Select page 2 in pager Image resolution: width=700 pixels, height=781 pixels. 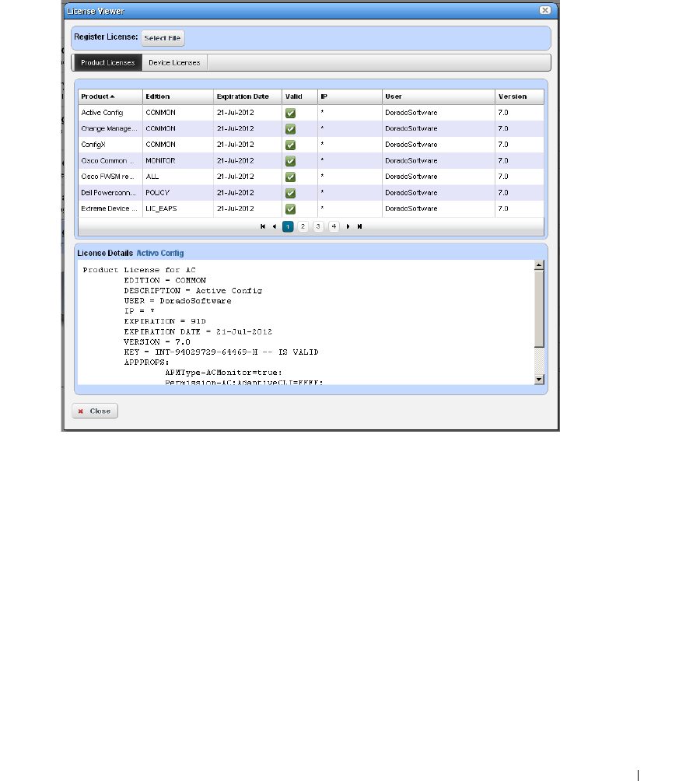point(303,226)
